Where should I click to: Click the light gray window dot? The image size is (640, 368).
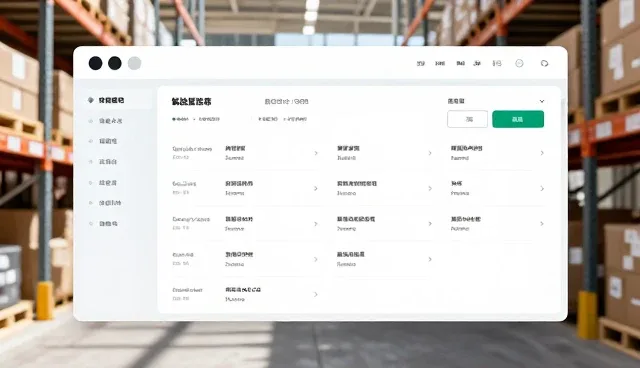(x=135, y=63)
